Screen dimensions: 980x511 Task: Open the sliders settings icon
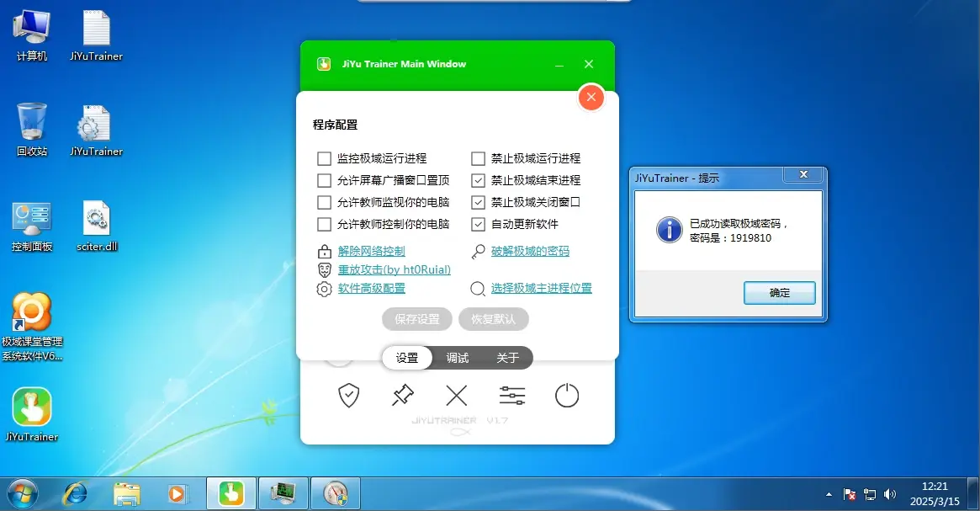512,396
